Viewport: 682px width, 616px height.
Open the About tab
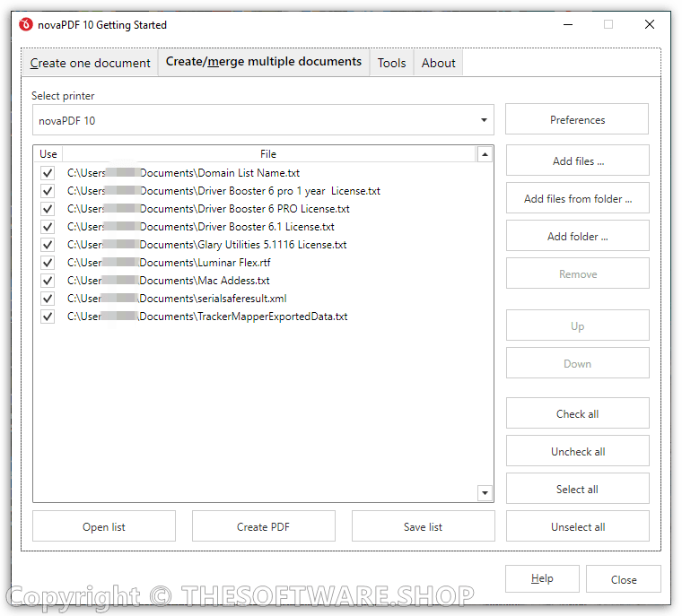(438, 63)
